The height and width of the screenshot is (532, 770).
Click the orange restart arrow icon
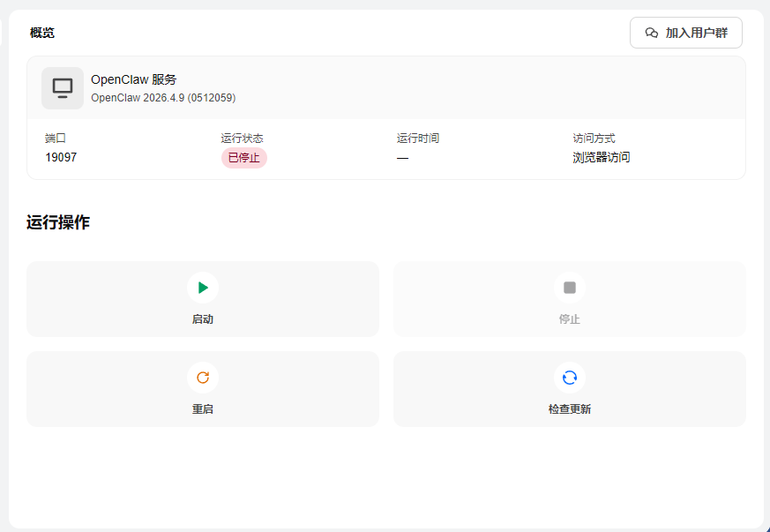(203, 378)
